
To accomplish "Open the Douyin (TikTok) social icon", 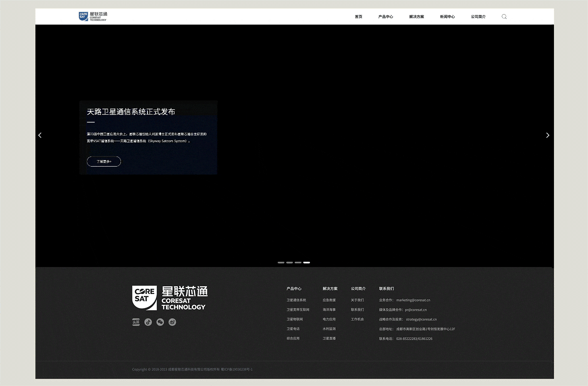I will point(148,322).
